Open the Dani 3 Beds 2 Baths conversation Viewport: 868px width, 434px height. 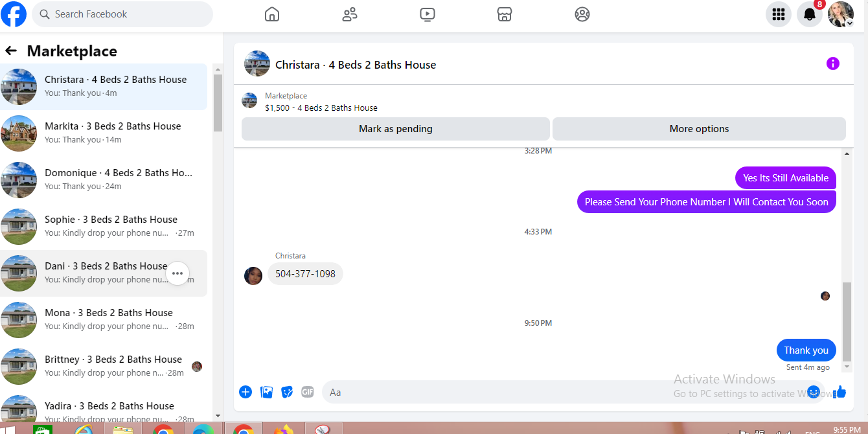pos(104,273)
